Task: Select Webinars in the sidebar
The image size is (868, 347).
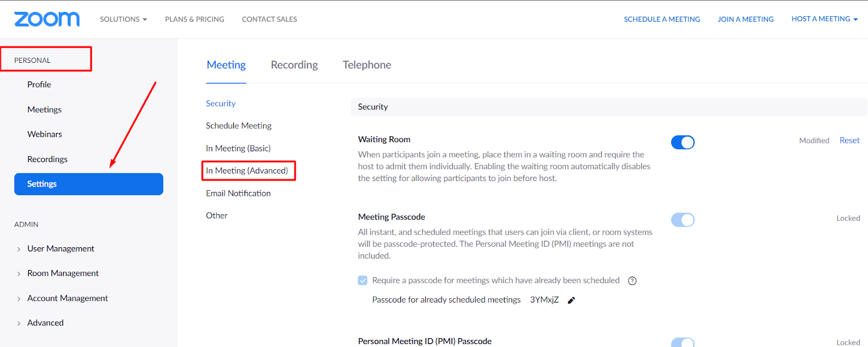Action: point(44,134)
